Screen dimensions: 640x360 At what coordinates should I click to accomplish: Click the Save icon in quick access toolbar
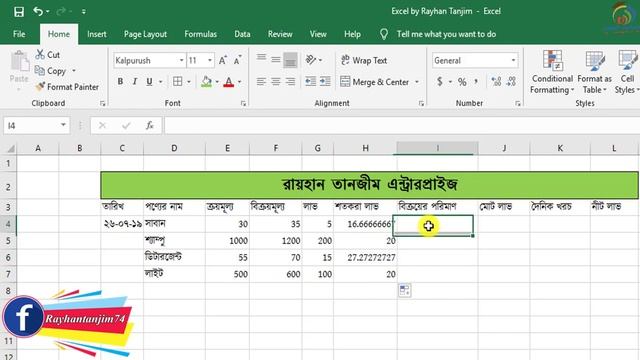[x=19, y=11]
